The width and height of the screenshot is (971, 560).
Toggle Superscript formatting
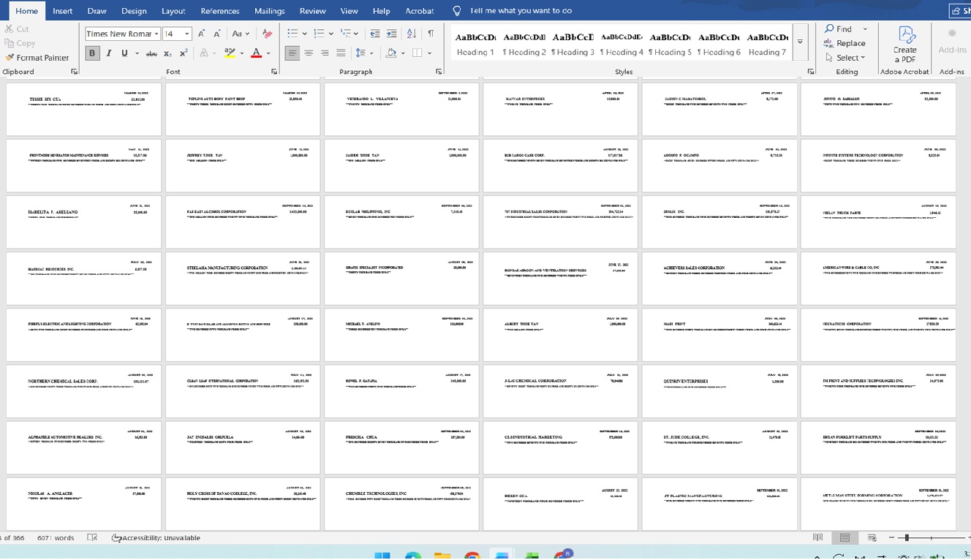[184, 53]
